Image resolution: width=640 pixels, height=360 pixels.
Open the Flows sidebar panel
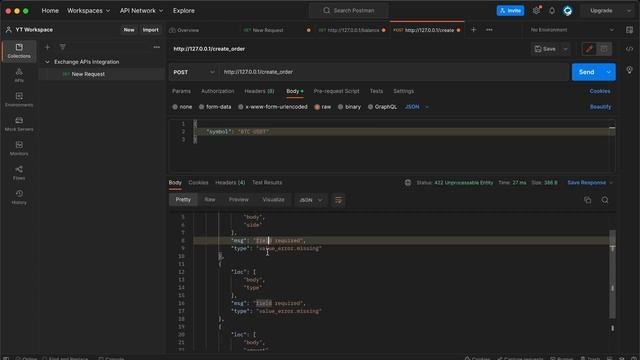(x=19, y=173)
